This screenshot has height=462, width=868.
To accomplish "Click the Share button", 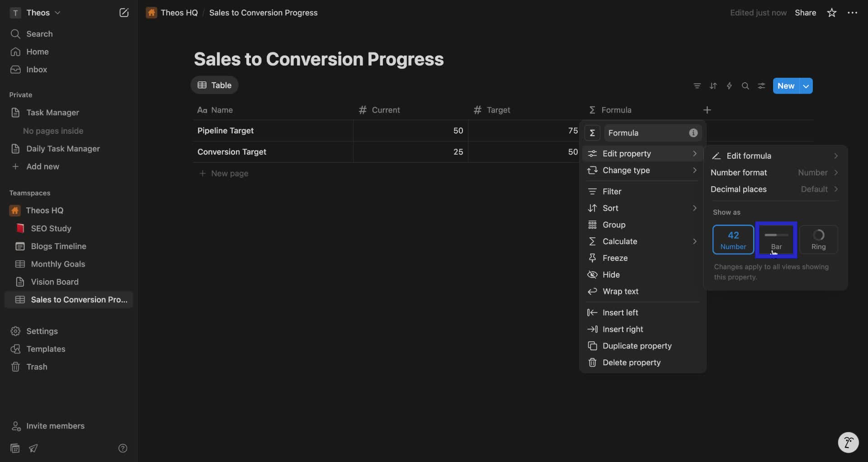I will coord(806,13).
